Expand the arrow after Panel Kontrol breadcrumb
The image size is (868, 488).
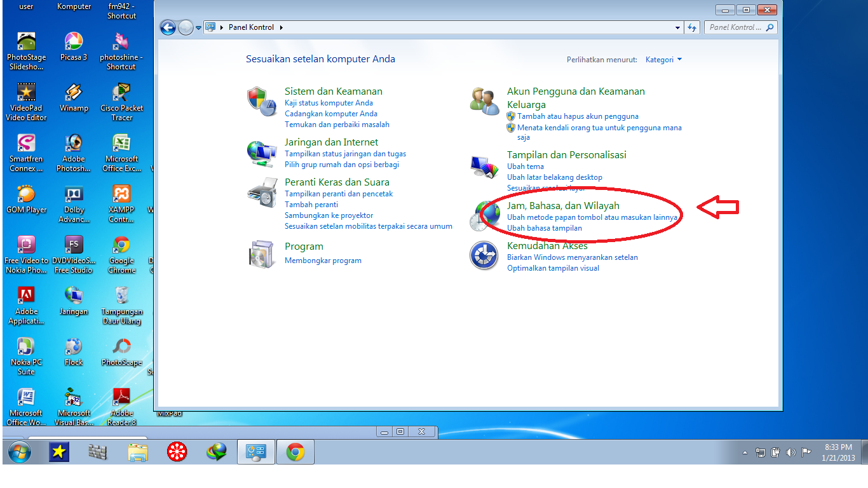[281, 27]
